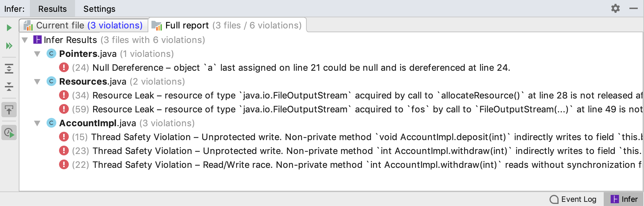The width and height of the screenshot is (644, 206).
Task: Click the green double-arrow run all icon
Action: tap(9, 46)
